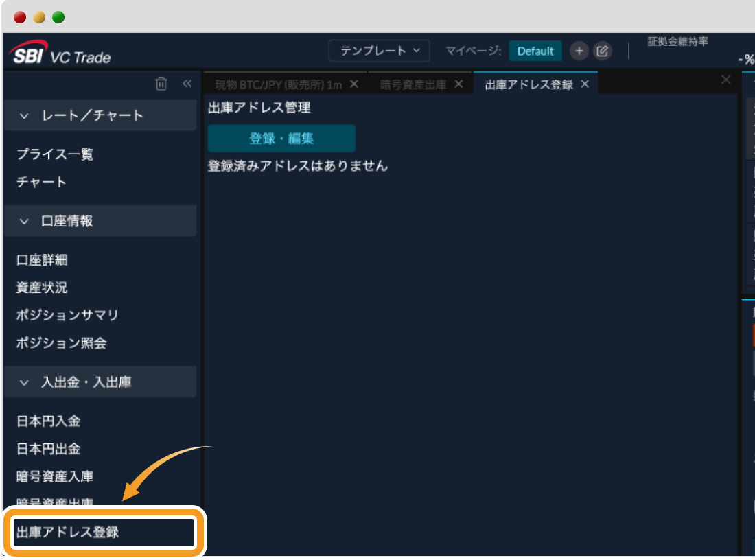This screenshot has width=755, height=560.
Task: Click the trash icon above the sidebar
Action: point(161,83)
